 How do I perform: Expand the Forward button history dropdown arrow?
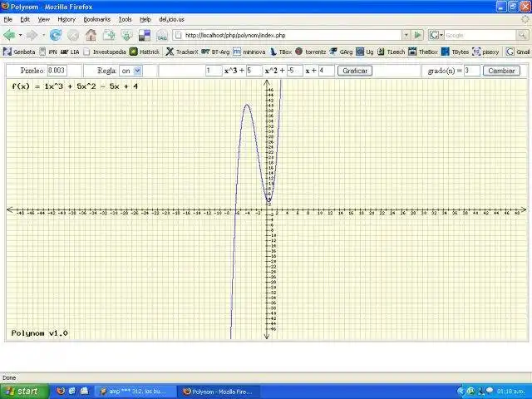pos(43,35)
